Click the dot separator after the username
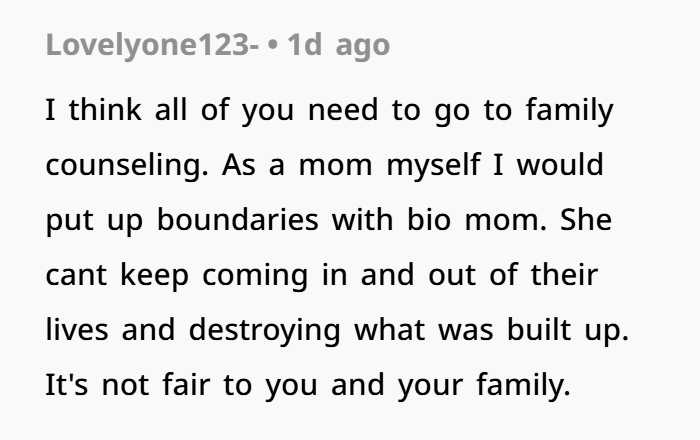 tap(272, 46)
